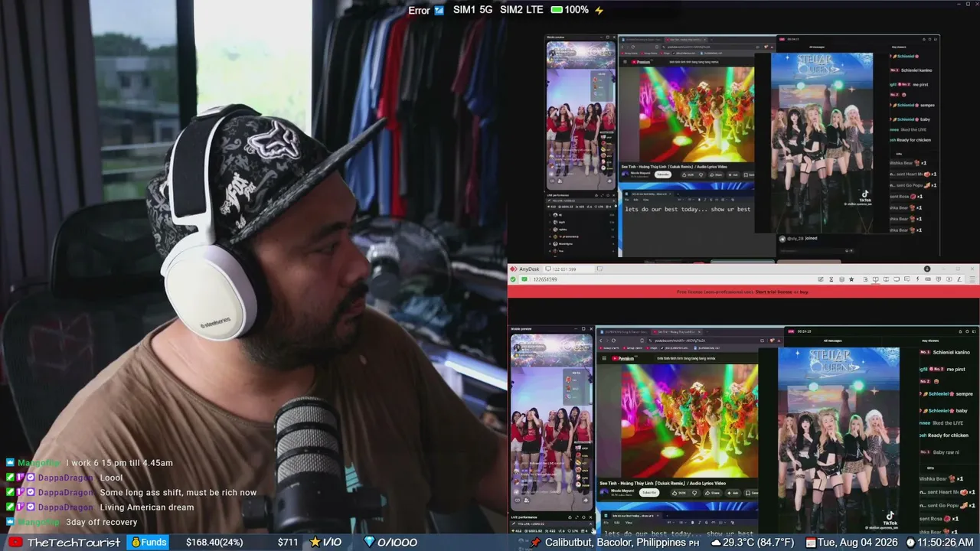This screenshot has width=980, height=551.
Task: Click chat message 'Living American dream'
Action: (x=147, y=507)
